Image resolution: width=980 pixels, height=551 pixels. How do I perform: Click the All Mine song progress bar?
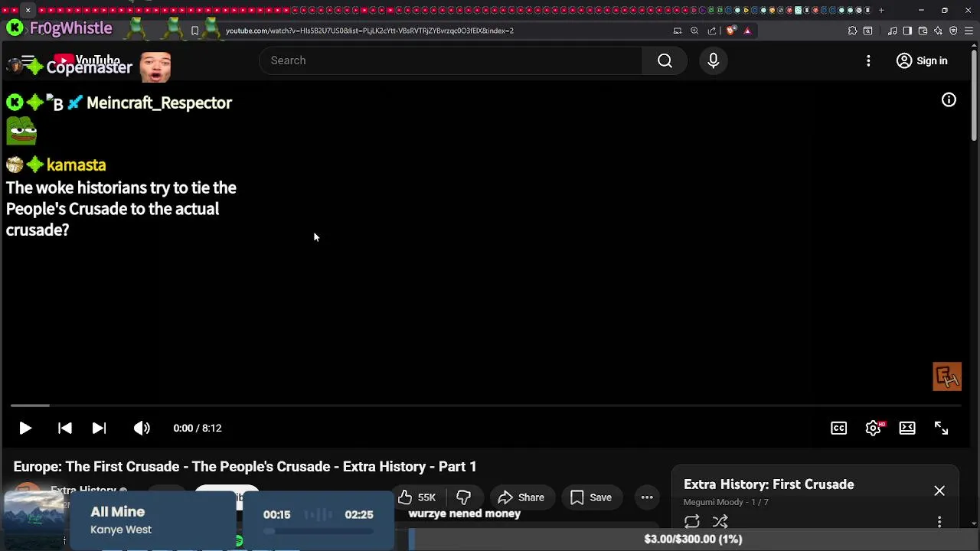[318, 530]
